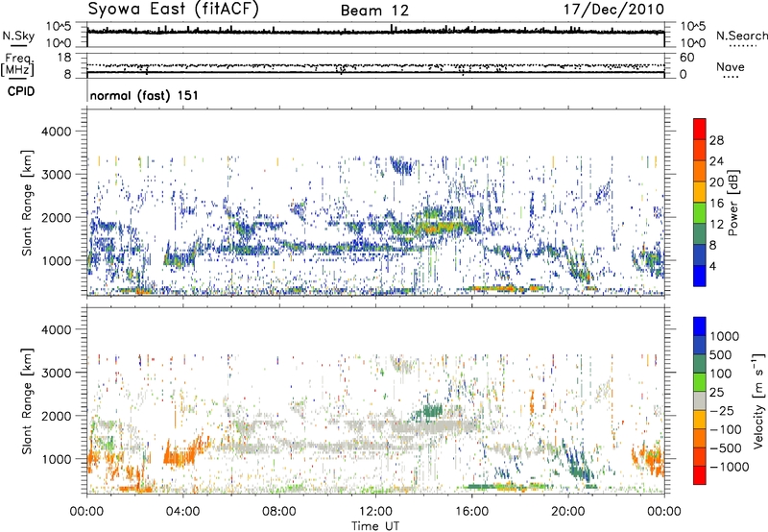Click the date '17/Dec/2010'
Image resolution: width=768 pixels, height=532 pixels.
point(613,10)
